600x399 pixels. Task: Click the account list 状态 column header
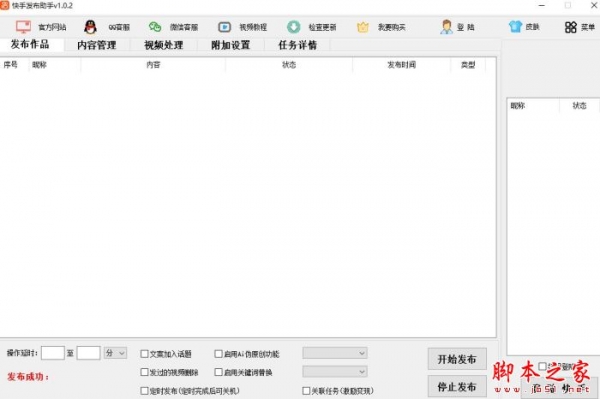click(579, 106)
